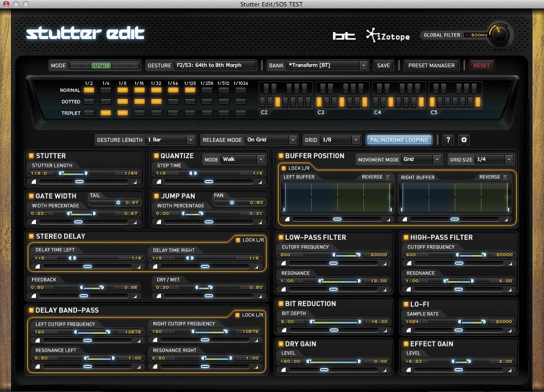The width and height of the screenshot is (544, 392).
Task: Adjust the Jump Pan slider
Action: tap(232, 202)
